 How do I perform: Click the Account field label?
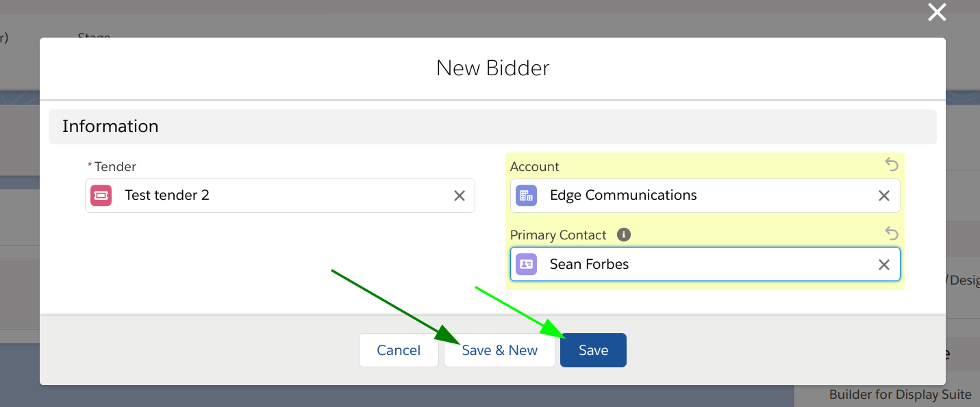coord(534,166)
